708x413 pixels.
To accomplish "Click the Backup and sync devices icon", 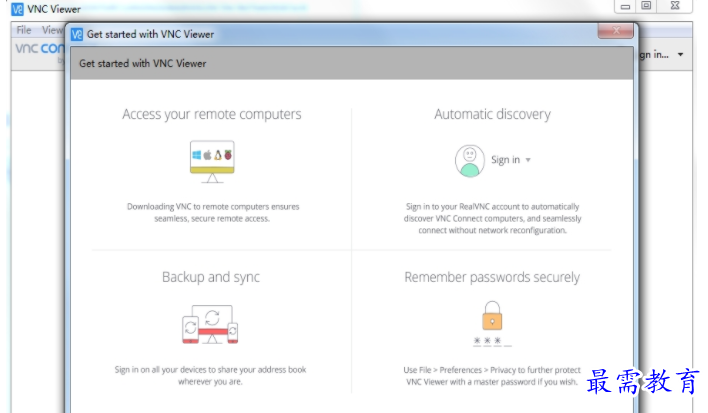I will click(x=210, y=325).
